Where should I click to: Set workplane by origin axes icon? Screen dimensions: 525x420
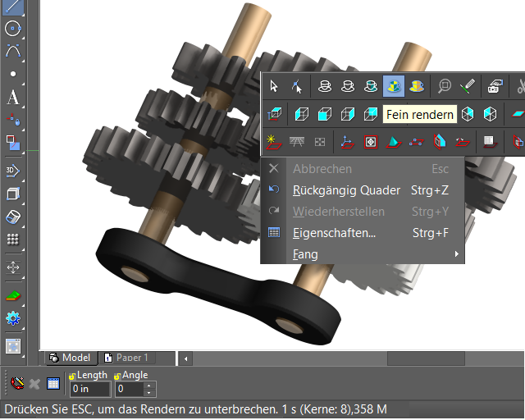point(348,142)
